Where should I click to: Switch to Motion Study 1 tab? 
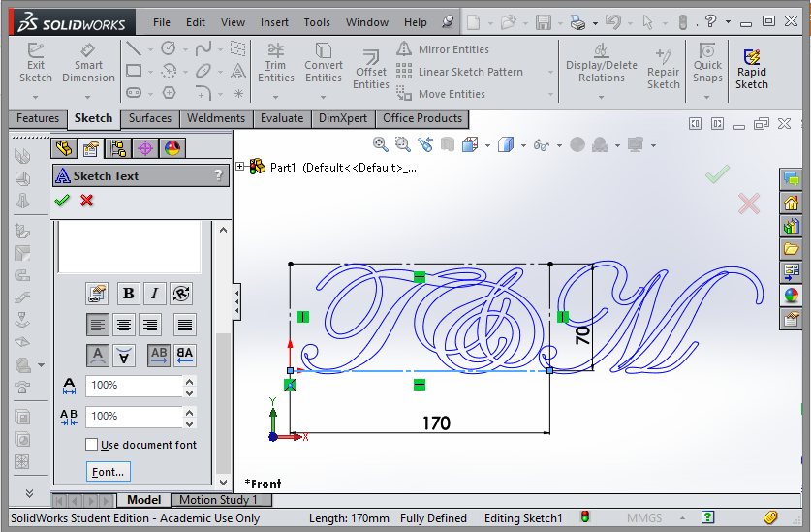click(219, 500)
